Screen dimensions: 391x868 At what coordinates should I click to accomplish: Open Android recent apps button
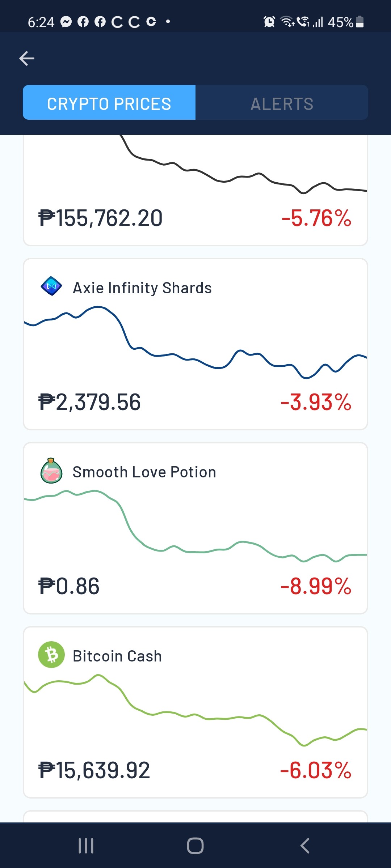click(86, 846)
